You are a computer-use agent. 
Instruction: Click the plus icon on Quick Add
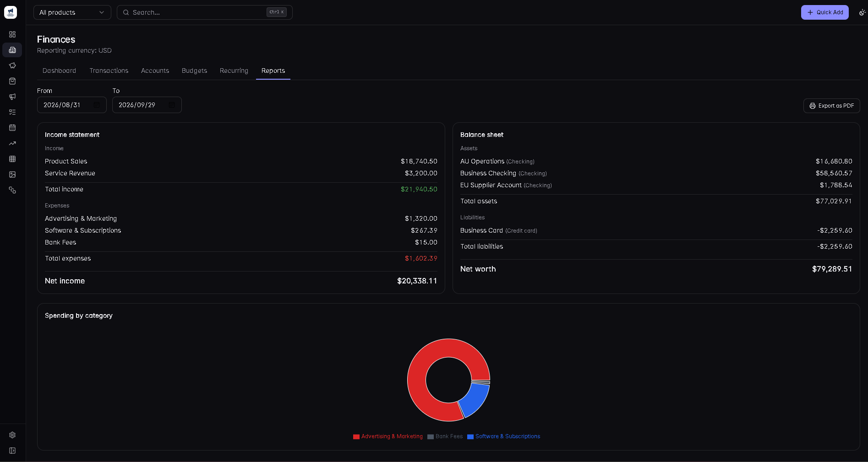pyautogui.click(x=810, y=12)
